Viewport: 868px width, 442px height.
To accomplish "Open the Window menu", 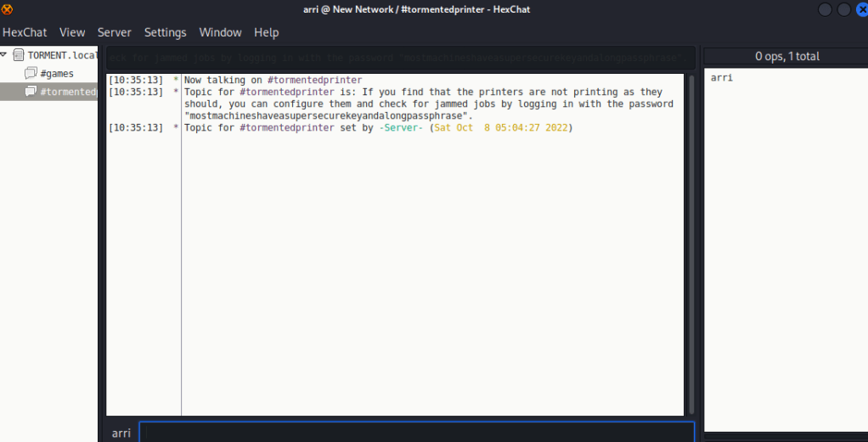I will click(220, 32).
